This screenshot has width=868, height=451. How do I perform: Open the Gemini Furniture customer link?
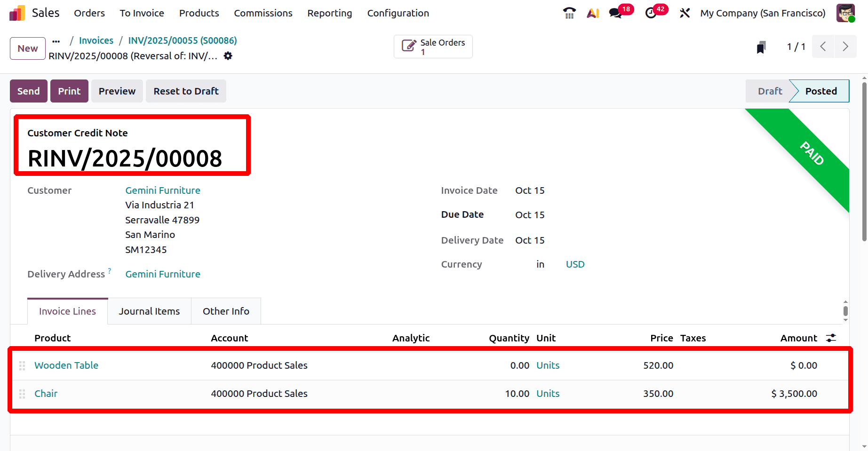tap(163, 190)
